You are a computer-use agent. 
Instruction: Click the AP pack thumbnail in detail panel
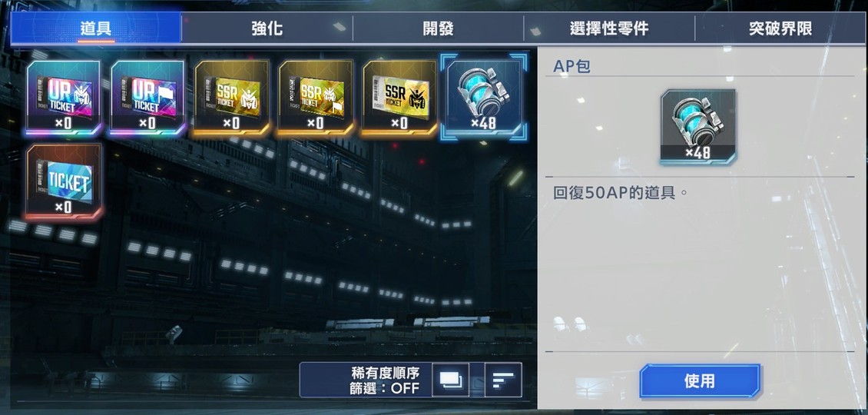[698, 127]
